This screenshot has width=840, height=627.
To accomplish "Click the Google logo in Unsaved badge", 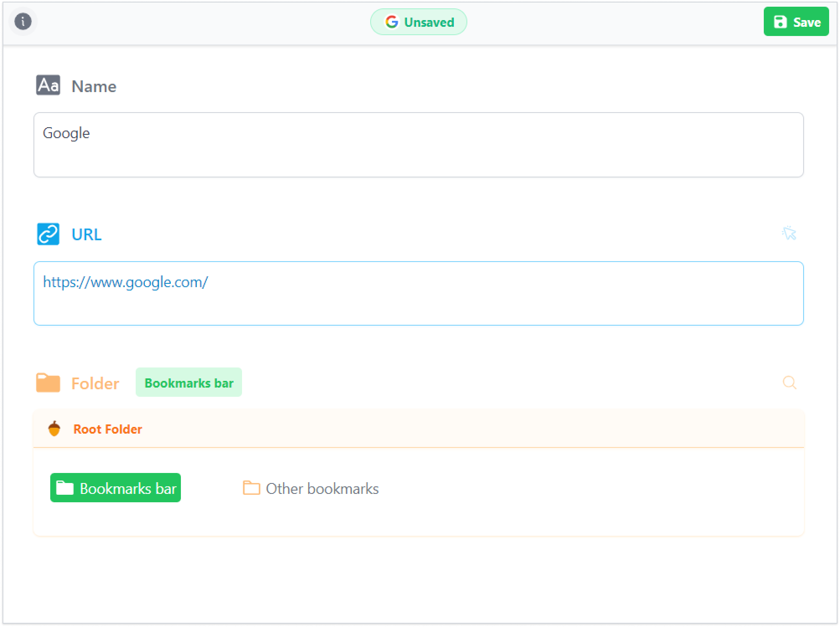I will pyautogui.click(x=392, y=22).
